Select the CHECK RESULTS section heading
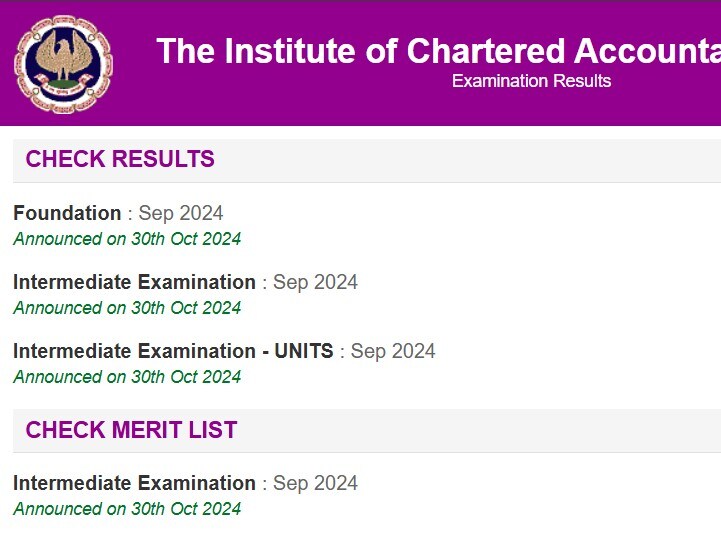 tap(120, 159)
